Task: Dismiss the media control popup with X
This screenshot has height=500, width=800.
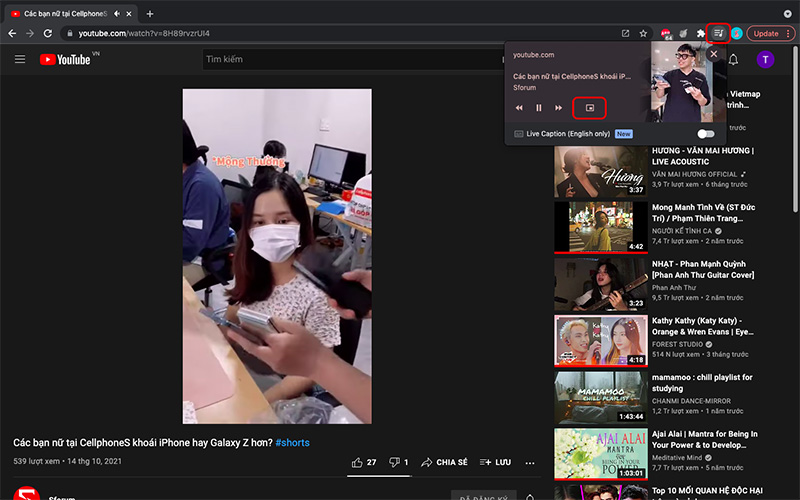Action: click(x=714, y=54)
